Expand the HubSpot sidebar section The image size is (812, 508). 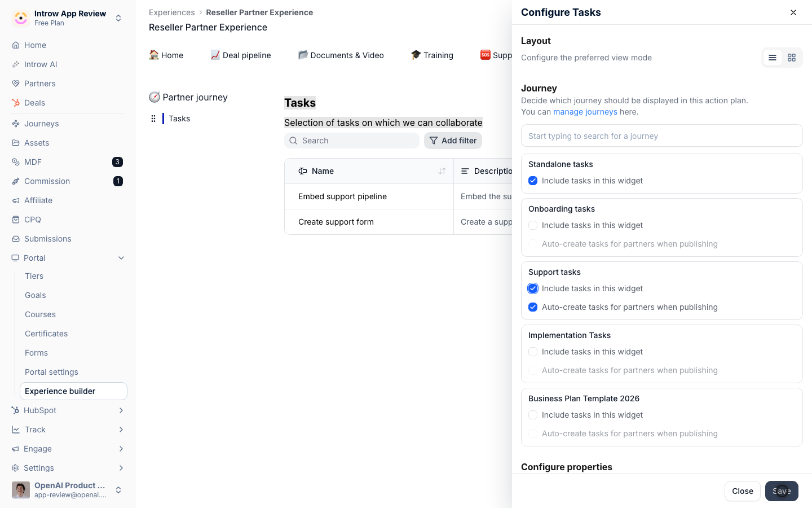coord(121,410)
